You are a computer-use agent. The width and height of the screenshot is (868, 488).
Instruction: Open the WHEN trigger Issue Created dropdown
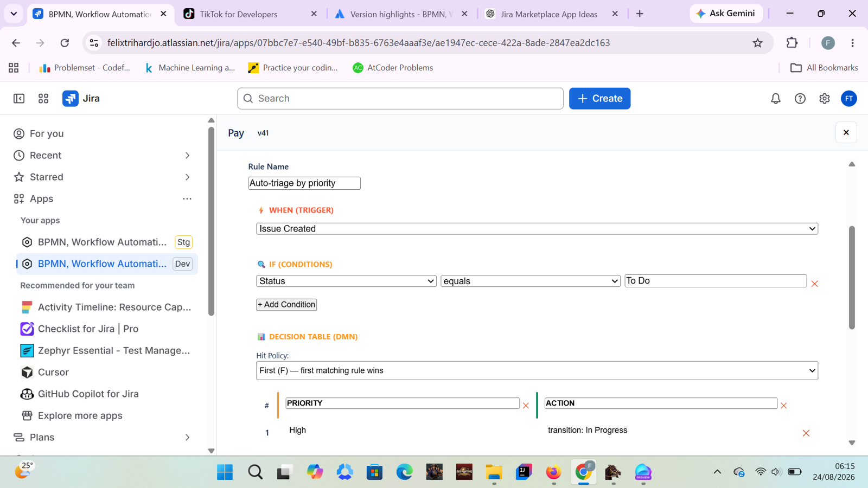(x=537, y=229)
